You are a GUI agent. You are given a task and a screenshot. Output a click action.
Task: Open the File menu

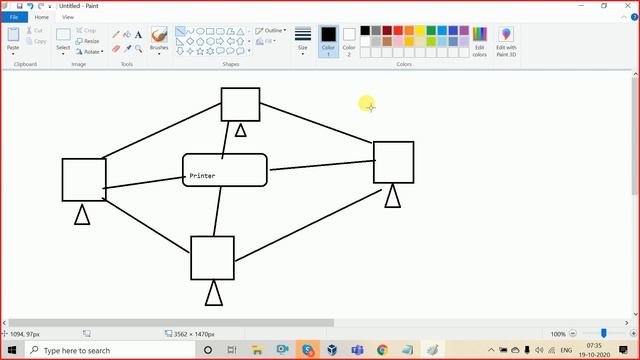pos(14,17)
